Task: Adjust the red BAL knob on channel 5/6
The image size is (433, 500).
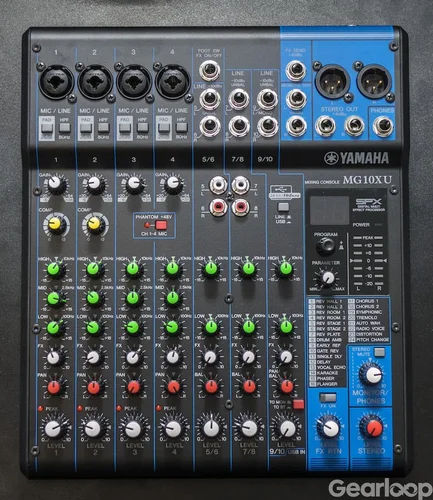Action: [211, 387]
